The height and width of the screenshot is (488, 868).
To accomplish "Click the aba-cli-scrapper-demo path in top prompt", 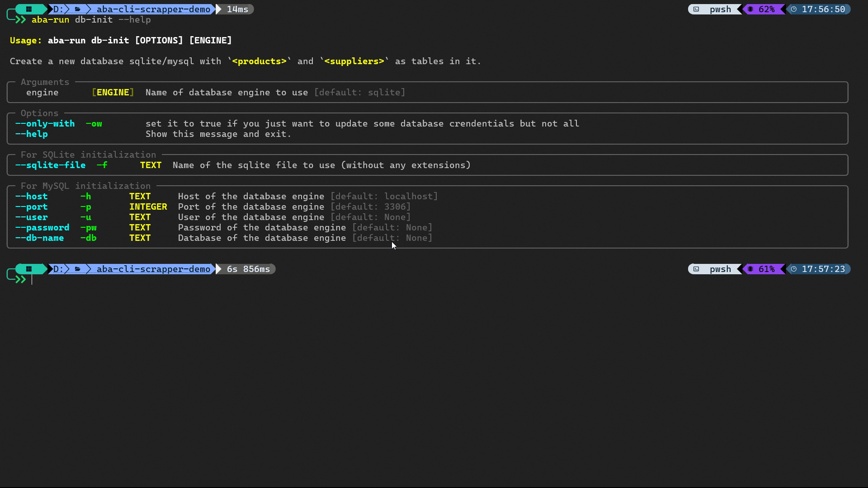I will pos(153,9).
